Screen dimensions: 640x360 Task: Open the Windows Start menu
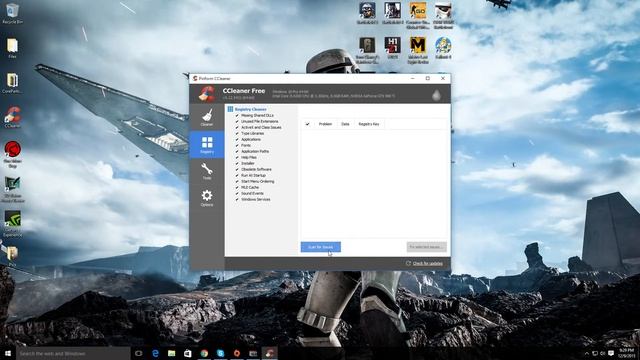[8, 353]
